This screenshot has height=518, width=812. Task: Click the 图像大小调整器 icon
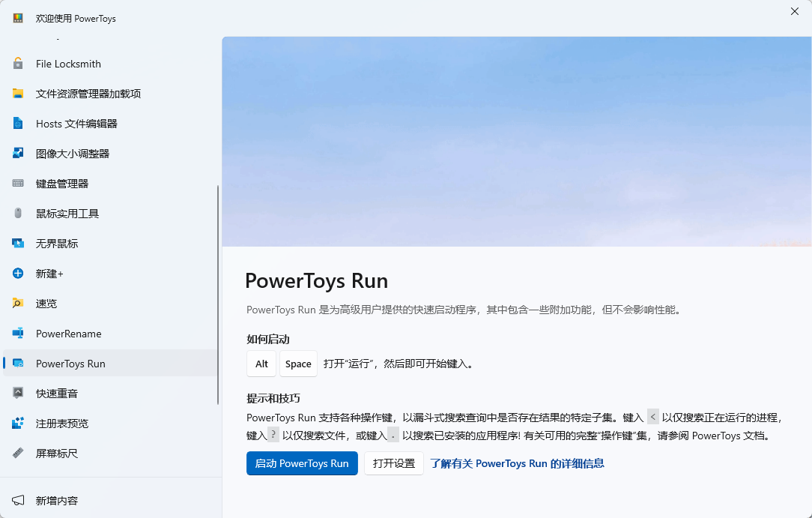[x=18, y=154]
